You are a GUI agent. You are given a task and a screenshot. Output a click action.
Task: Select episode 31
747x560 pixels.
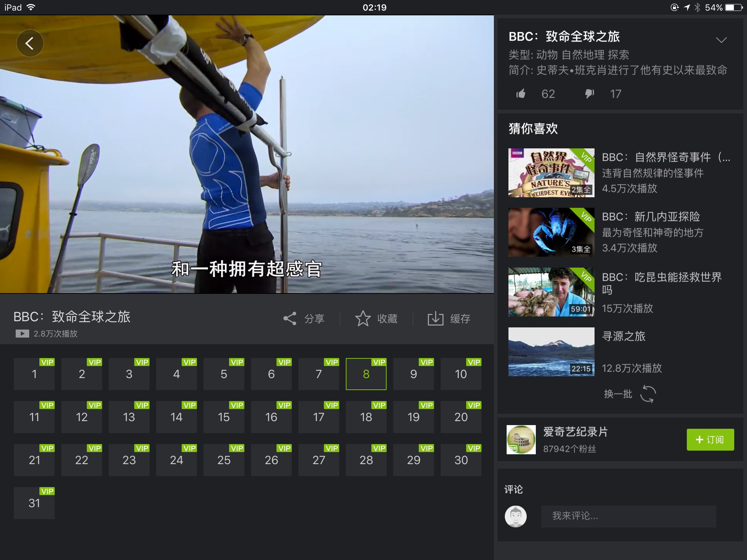(x=34, y=503)
